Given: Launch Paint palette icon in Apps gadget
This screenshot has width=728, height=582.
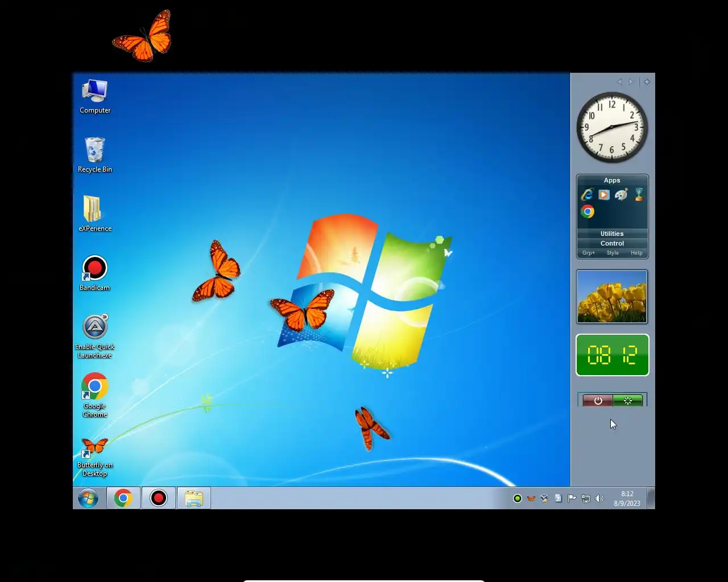Looking at the screenshot, I should pos(621,195).
